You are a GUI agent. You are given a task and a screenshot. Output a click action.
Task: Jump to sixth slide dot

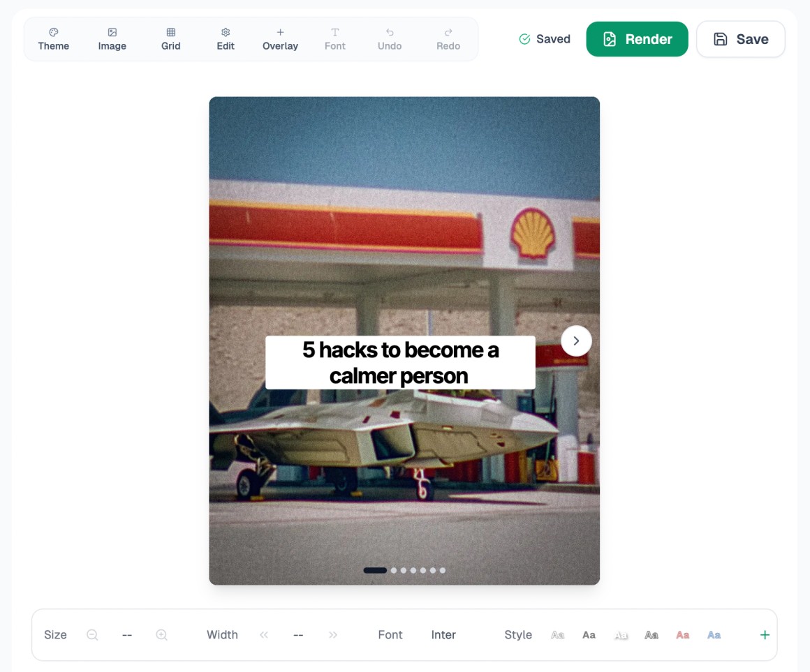[433, 570]
